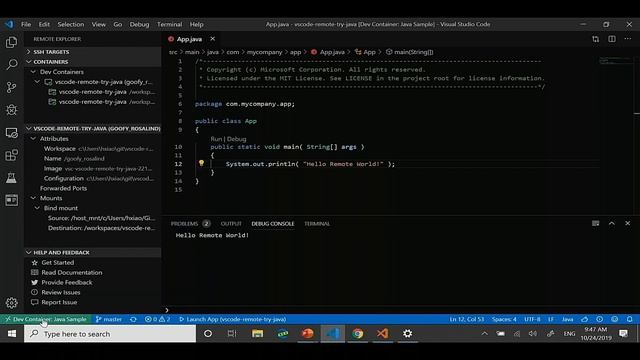Open the Terminal menu
640x360 pixels.
coord(169,24)
